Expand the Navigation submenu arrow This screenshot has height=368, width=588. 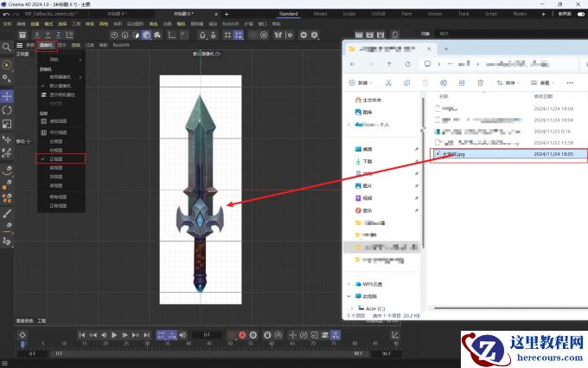pos(80,60)
